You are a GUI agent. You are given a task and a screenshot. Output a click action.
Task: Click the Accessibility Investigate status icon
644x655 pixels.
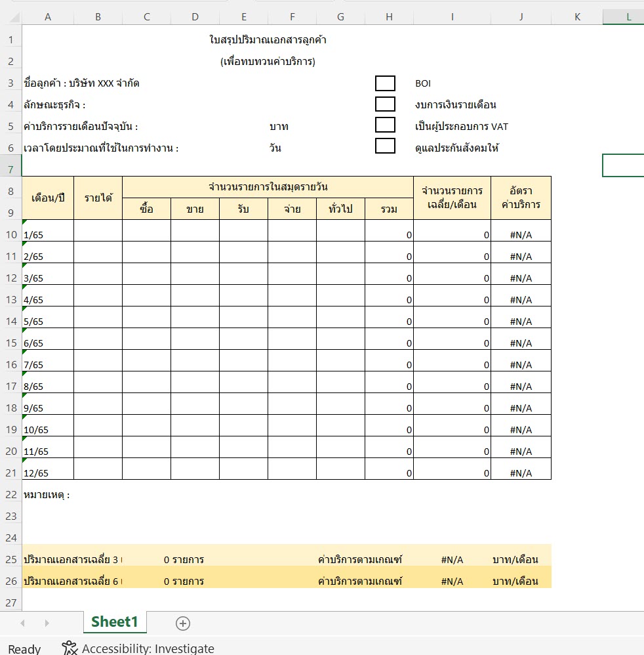pos(70,648)
